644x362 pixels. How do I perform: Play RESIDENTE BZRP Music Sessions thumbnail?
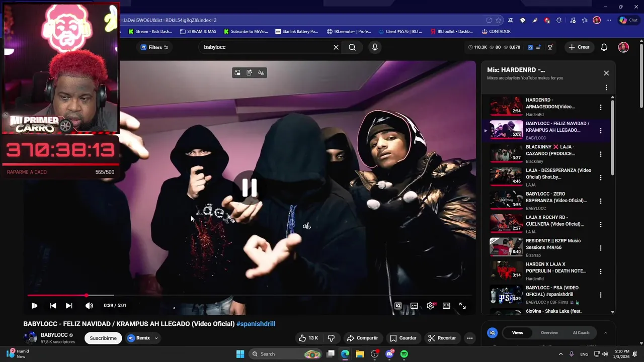click(507, 246)
